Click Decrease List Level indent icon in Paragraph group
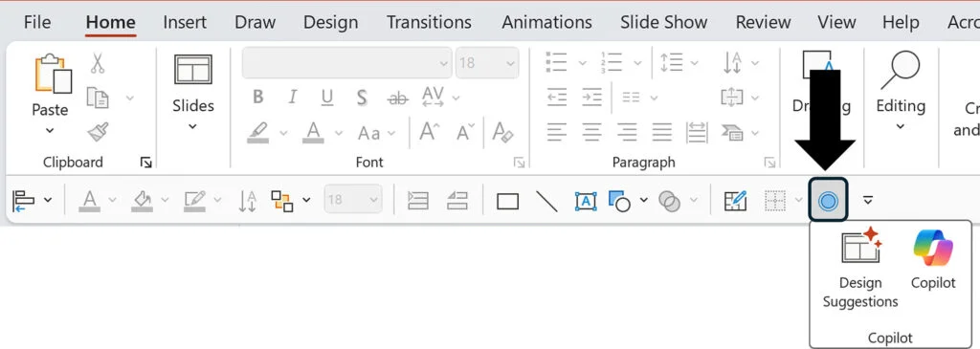Screen dimensions: 980x349 click(557, 98)
